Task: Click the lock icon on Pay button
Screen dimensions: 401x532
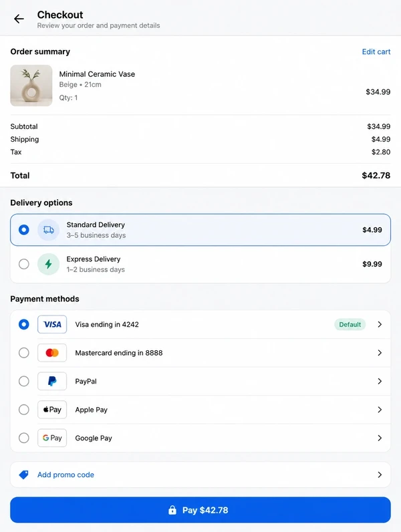Action: (172, 510)
